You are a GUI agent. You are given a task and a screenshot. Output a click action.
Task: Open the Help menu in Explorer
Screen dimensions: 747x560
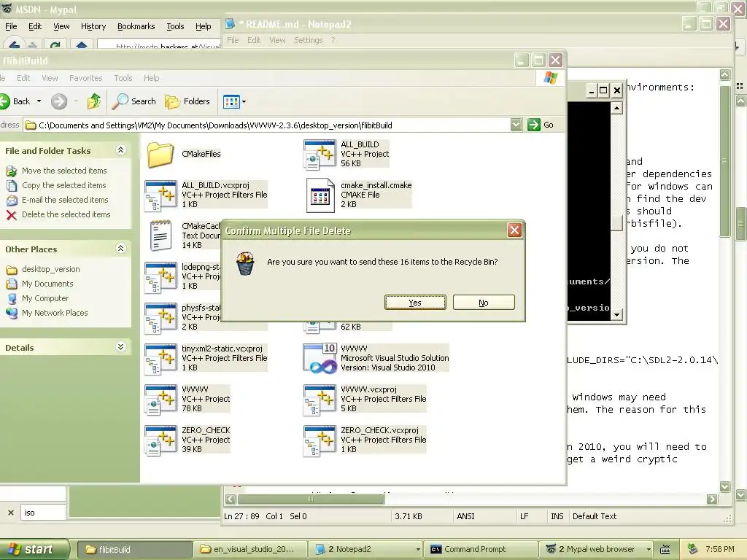tap(152, 78)
